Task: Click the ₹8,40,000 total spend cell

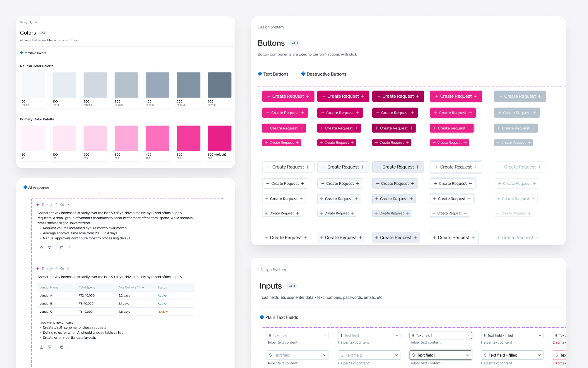Action: [x=86, y=304]
